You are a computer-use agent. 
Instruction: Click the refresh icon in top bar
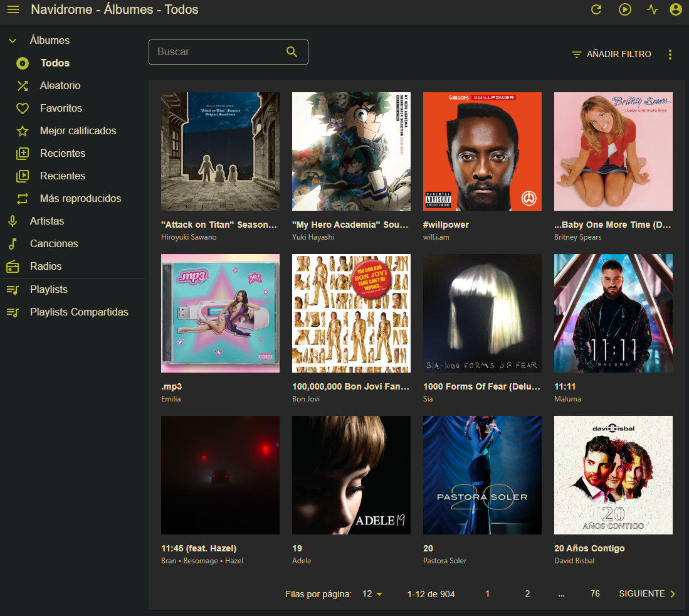pos(596,9)
